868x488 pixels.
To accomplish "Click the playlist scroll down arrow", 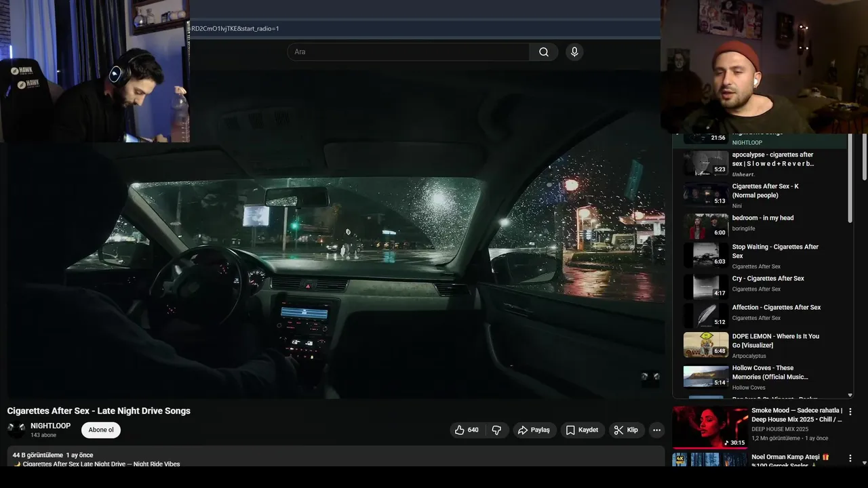I will coord(850,394).
